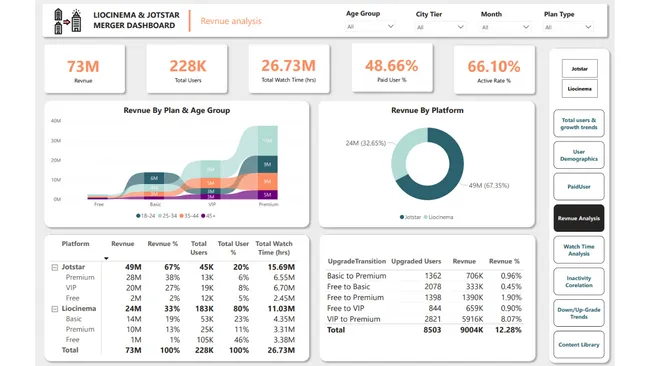Click the 25-34 legend color marker
Screen dimensions: 650x366
coord(160,216)
